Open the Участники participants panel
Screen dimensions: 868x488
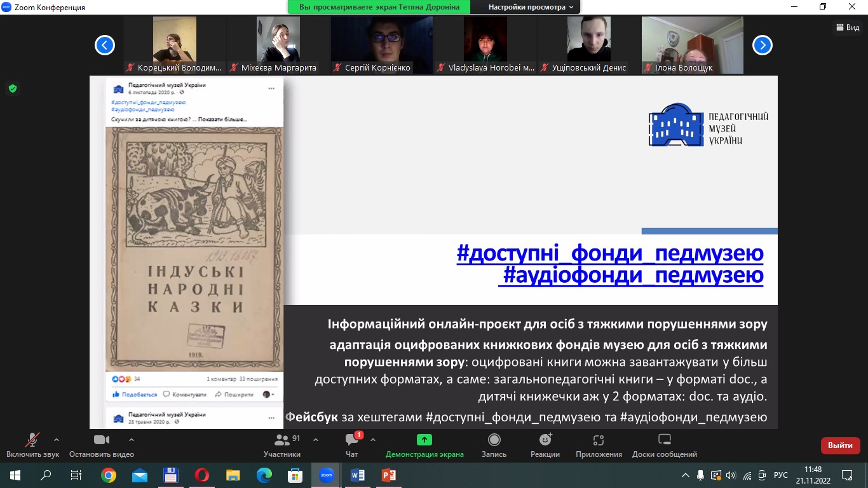282,445
